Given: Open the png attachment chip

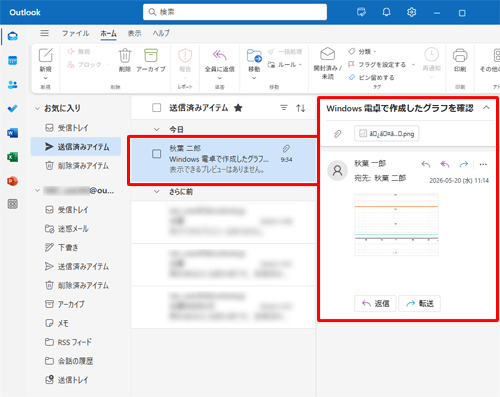Looking at the screenshot, I should click(387, 134).
